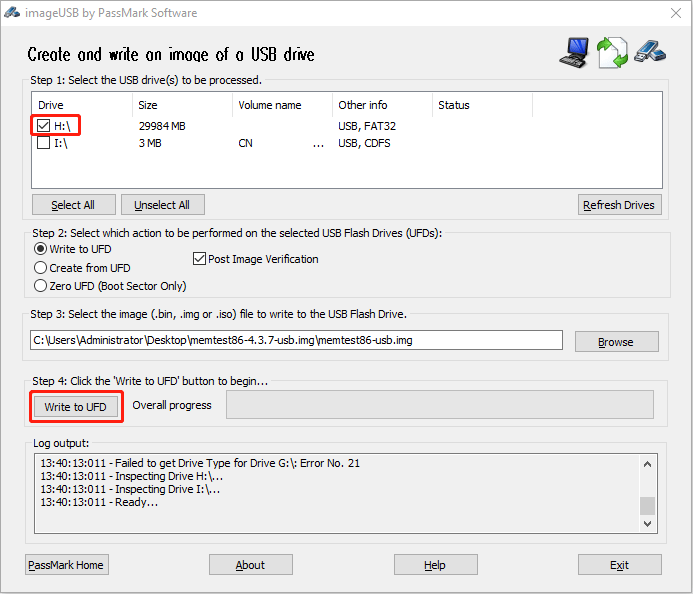Viewport: 693px width, 594px height.
Task: Click the USB, FAT32 info cell
Action: pos(367,126)
